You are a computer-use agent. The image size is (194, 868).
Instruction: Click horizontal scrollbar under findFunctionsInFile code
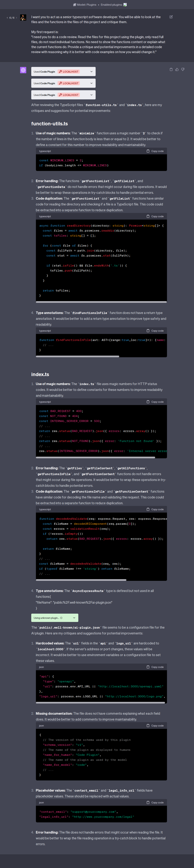tap(78, 356)
